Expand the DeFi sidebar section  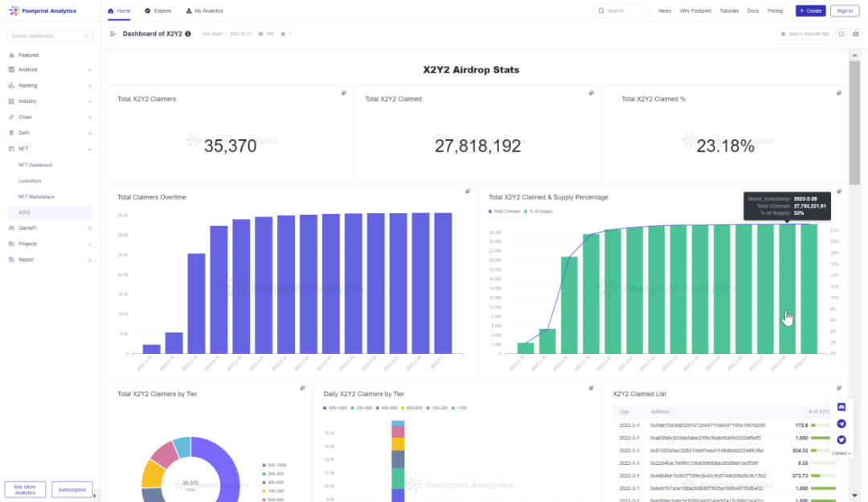pyautogui.click(x=90, y=133)
